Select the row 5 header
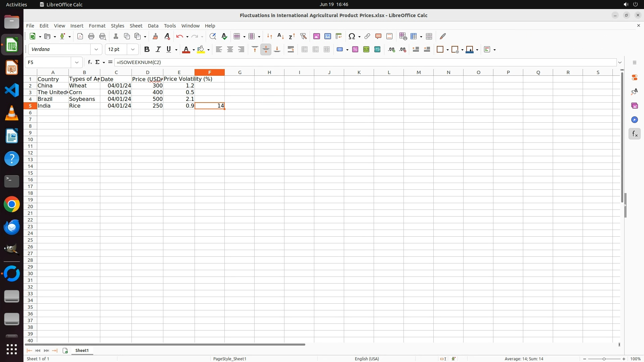Image resolution: width=644 pixels, height=362 pixels. coord(30,106)
